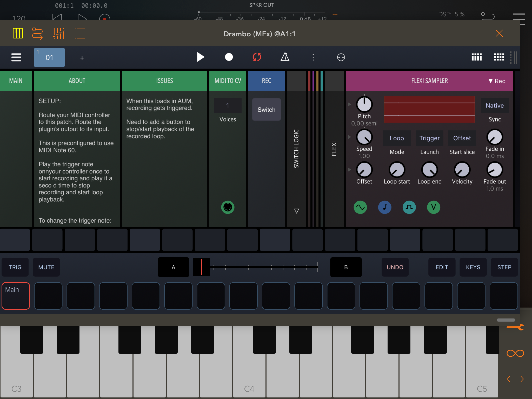Open the parameter sliders icon in header
Screen dimensions: 532x399
point(59,34)
